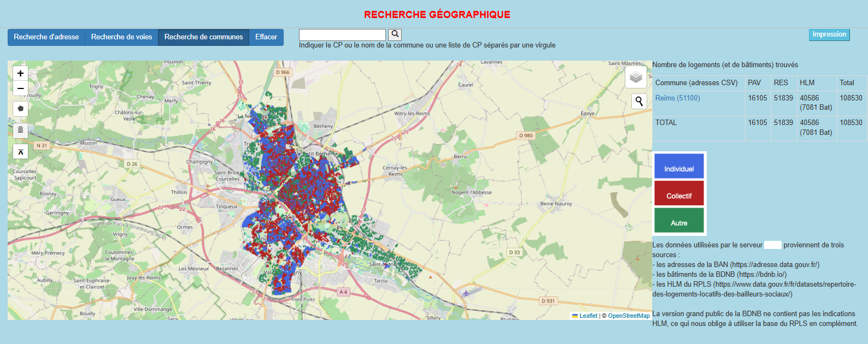
Task: Click the TOTAL row label
Action: (x=666, y=123)
